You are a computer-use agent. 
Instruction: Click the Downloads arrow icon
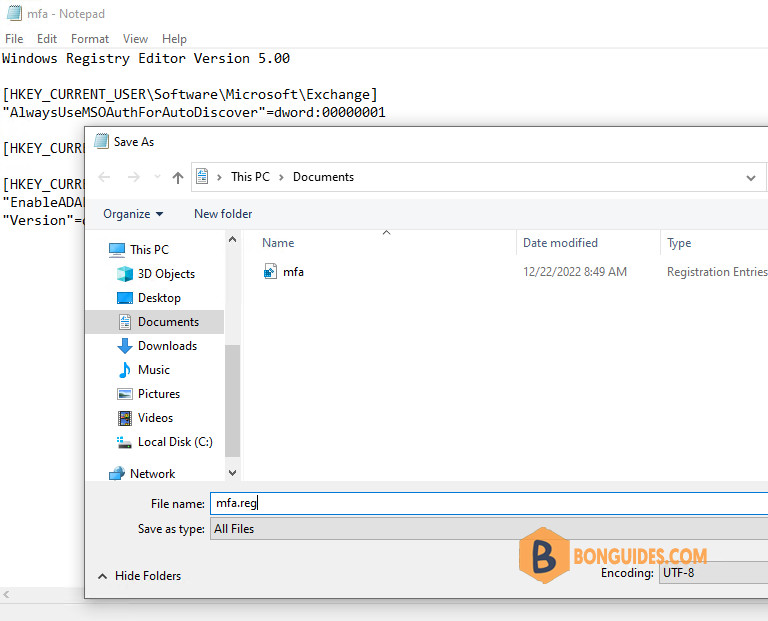pos(125,346)
